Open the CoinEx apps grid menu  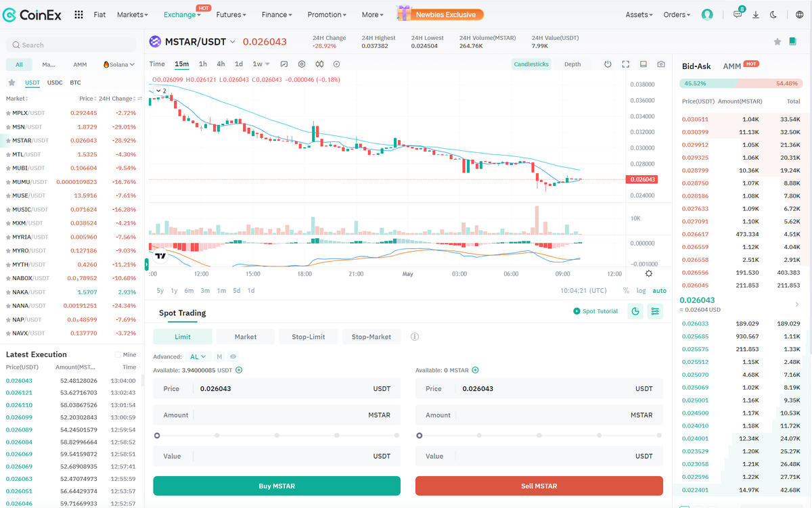(78, 14)
